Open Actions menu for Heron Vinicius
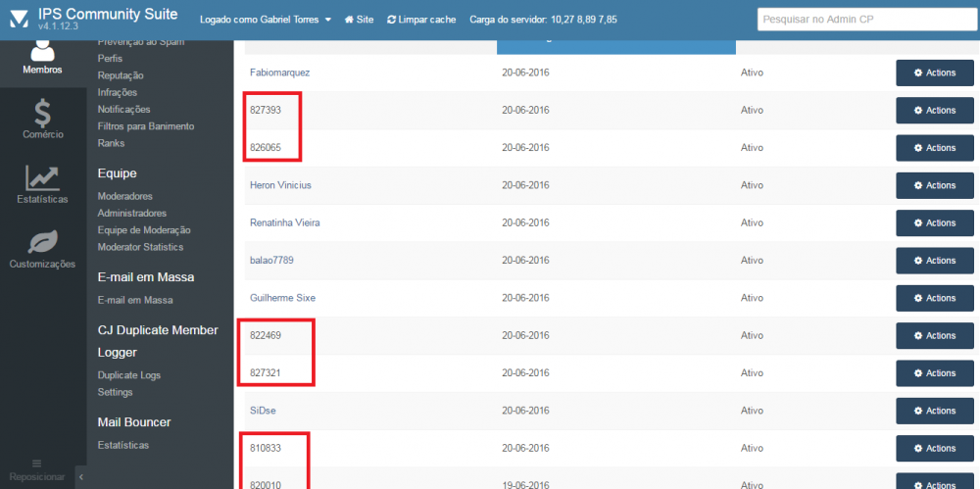Viewport: 980px width, 489px height. click(x=934, y=185)
